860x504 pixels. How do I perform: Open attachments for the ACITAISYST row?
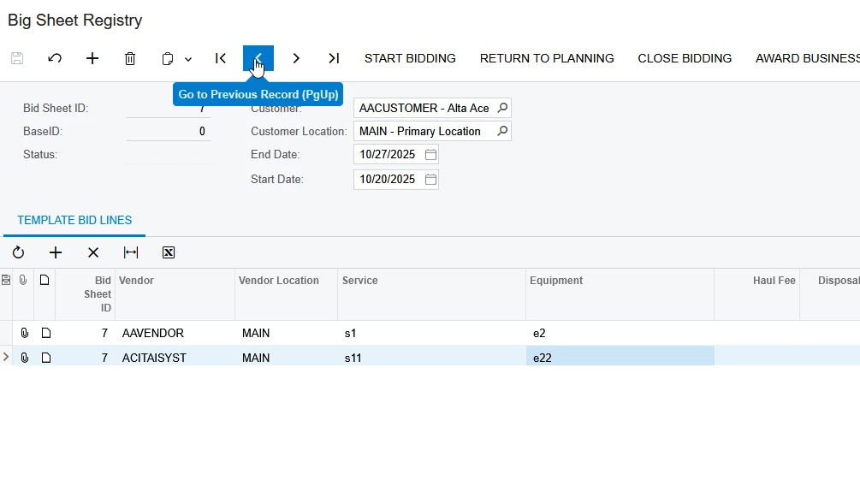point(24,358)
